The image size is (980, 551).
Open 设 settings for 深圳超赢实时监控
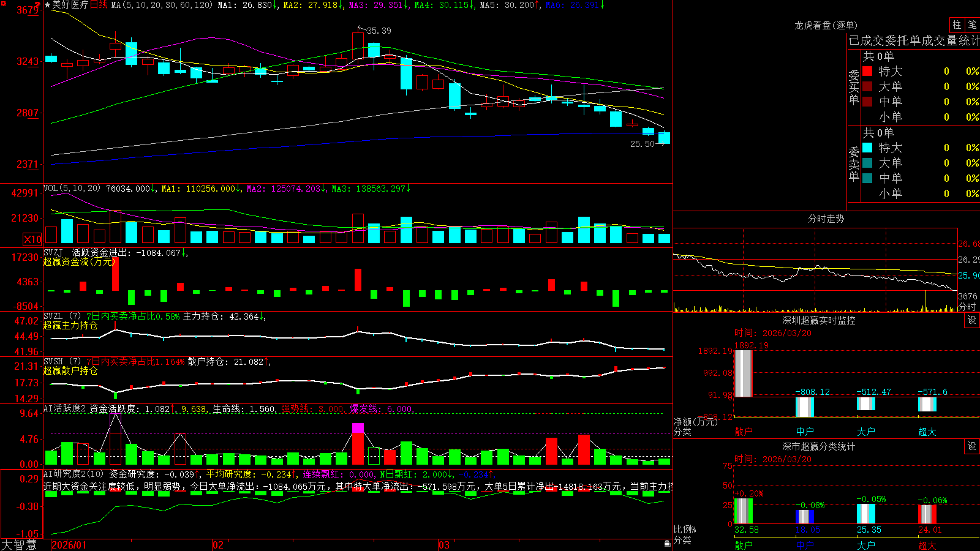tap(972, 320)
